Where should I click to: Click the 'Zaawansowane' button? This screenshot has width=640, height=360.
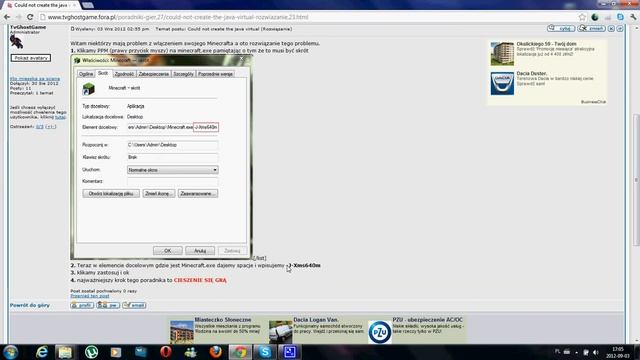click(x=198, y=193)
